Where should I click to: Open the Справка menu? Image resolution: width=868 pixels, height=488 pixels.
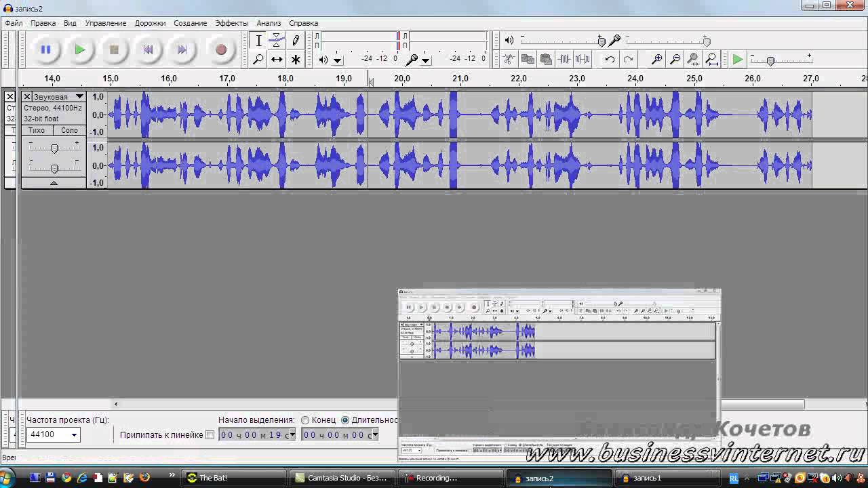coord(303,23)
